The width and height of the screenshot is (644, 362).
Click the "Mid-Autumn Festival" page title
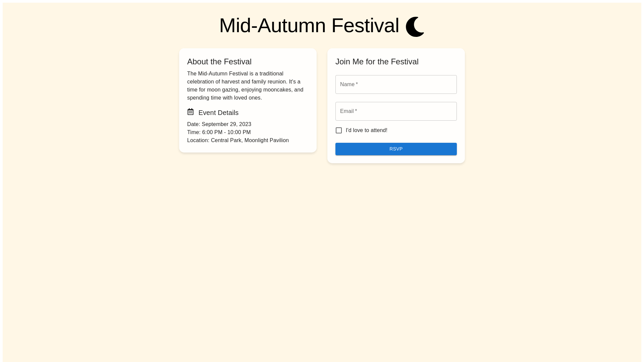tap(309, 25)
